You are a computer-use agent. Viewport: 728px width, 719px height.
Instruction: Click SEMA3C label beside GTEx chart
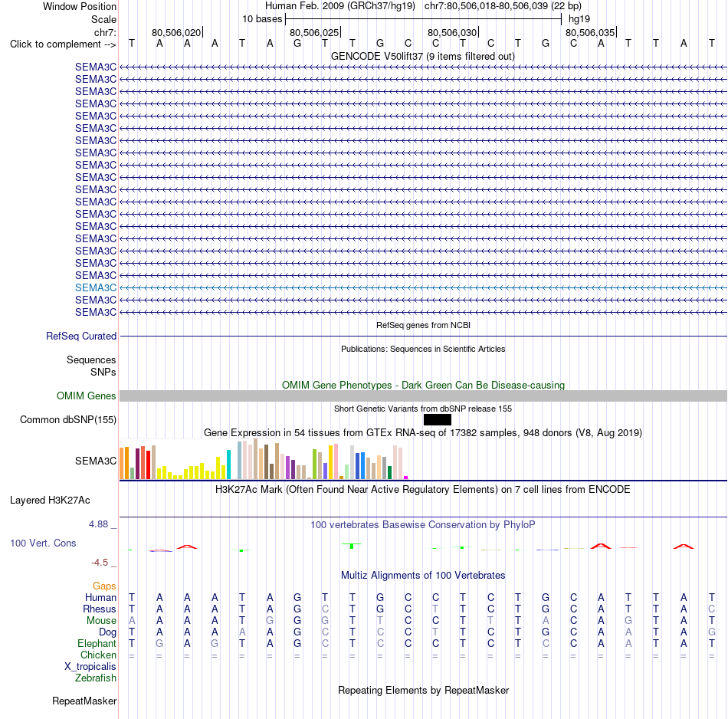coord(96,461)
